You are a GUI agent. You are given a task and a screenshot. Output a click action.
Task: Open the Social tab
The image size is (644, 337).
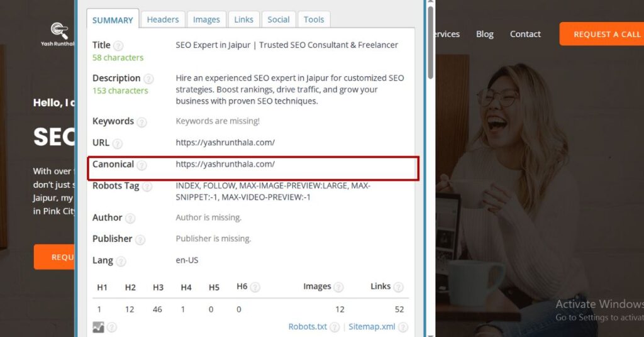(279, 19)
